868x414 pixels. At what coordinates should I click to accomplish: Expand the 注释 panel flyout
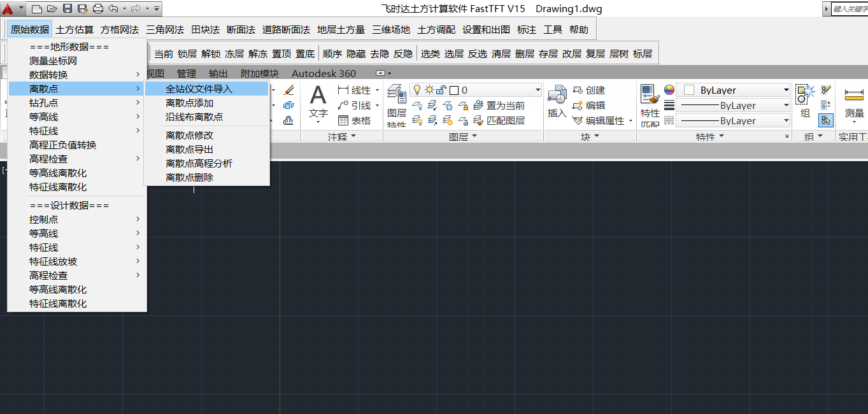point(342,137)
